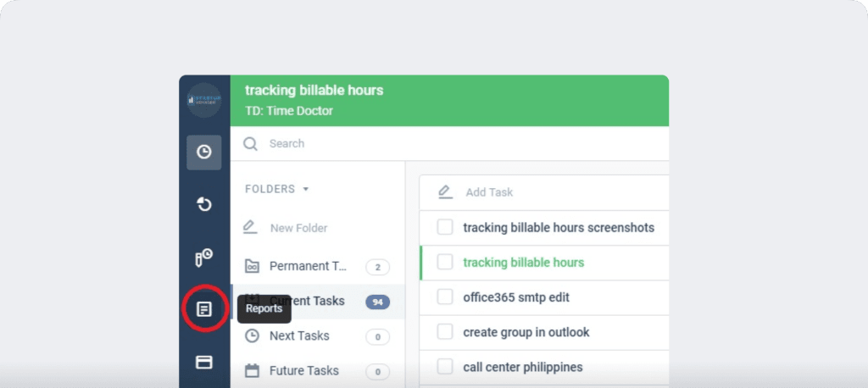
Task: Open the card icon in sidebar
Action: coord(203,362)
